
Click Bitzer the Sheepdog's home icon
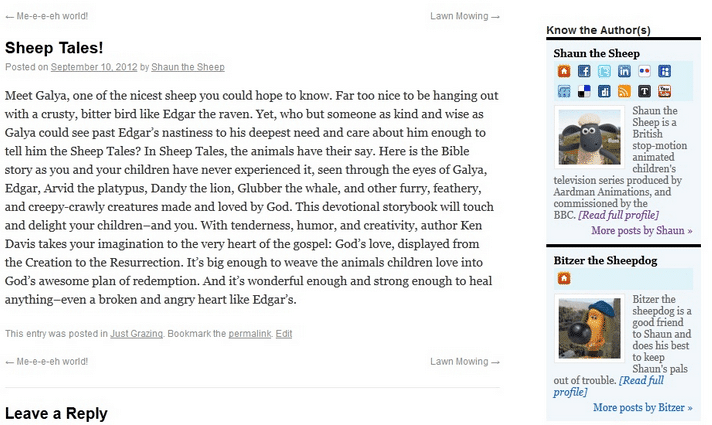click(564, 279)
